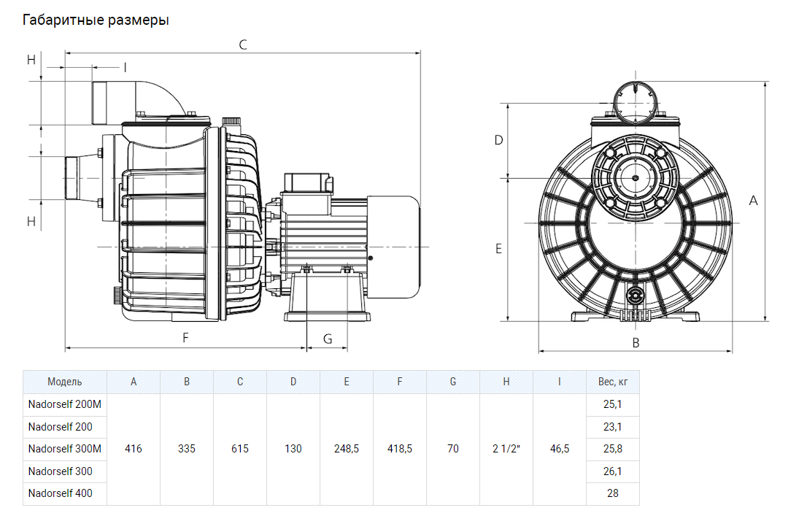Select the value 70 in column G

click(453, 448)
